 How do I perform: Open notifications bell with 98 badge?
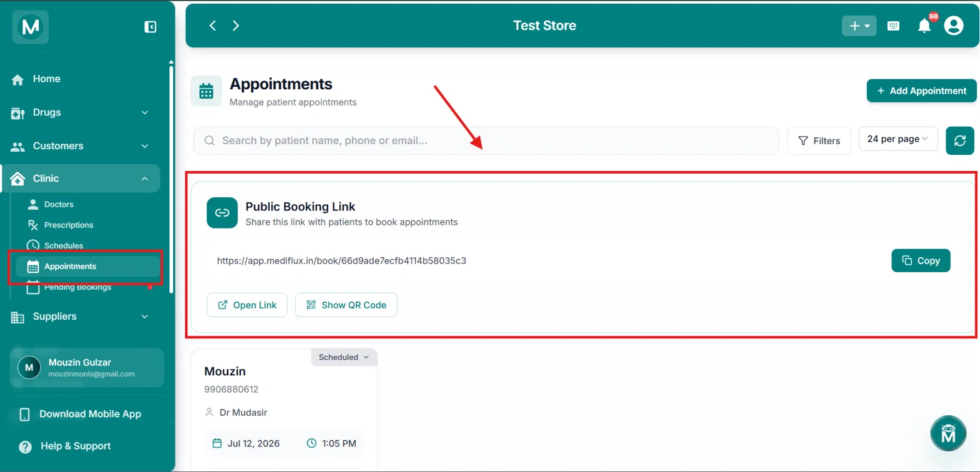[x=924, y=26]
